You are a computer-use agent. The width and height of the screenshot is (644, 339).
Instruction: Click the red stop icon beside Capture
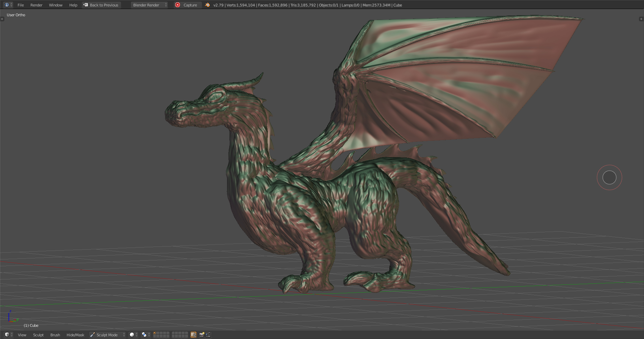178,5
